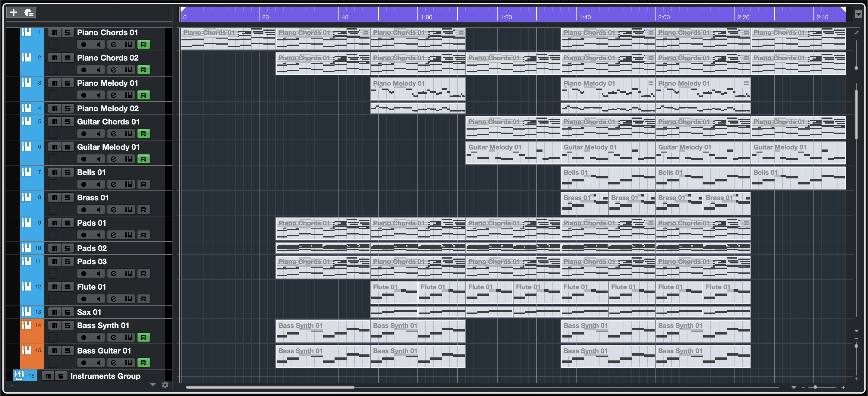Select first Flute 01 clip
The width and height of the screenshot is (868, 396).
point(394,293)
